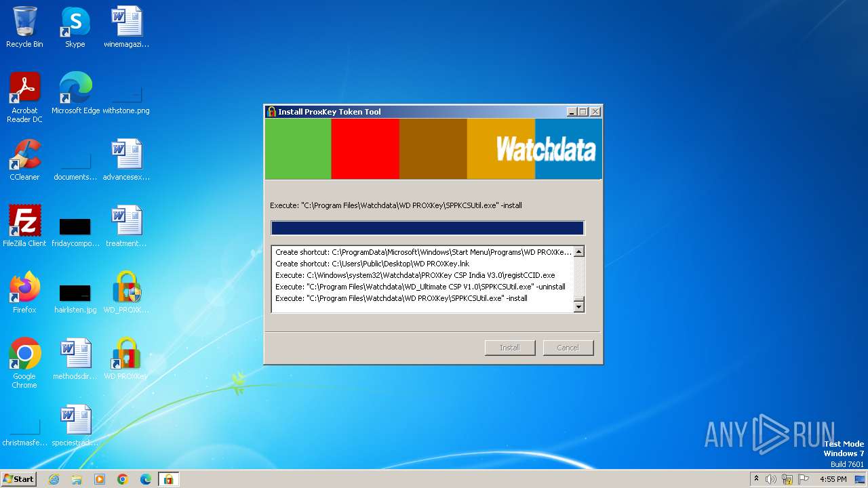The height and width of the screenshot is (488, 868).
Task: Select the registCCID.exe log line
Action: 415,275
